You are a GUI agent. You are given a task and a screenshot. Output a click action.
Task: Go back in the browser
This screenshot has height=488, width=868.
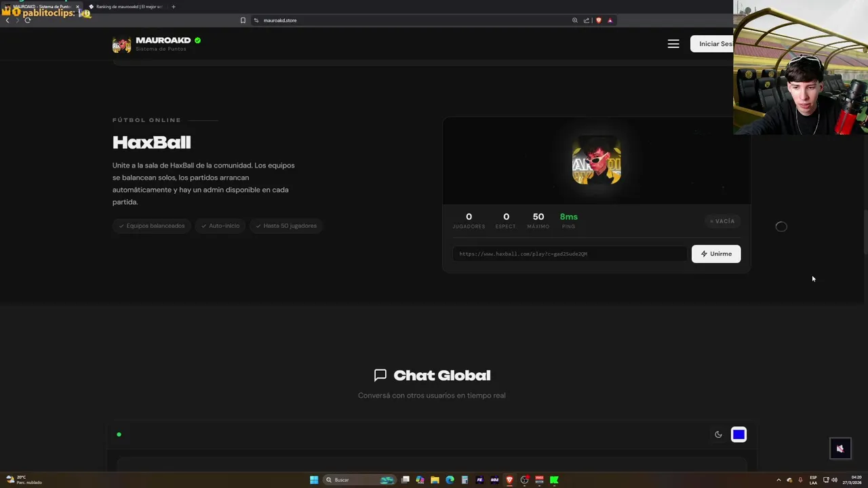pyautogui.click(x=7, y=20)
